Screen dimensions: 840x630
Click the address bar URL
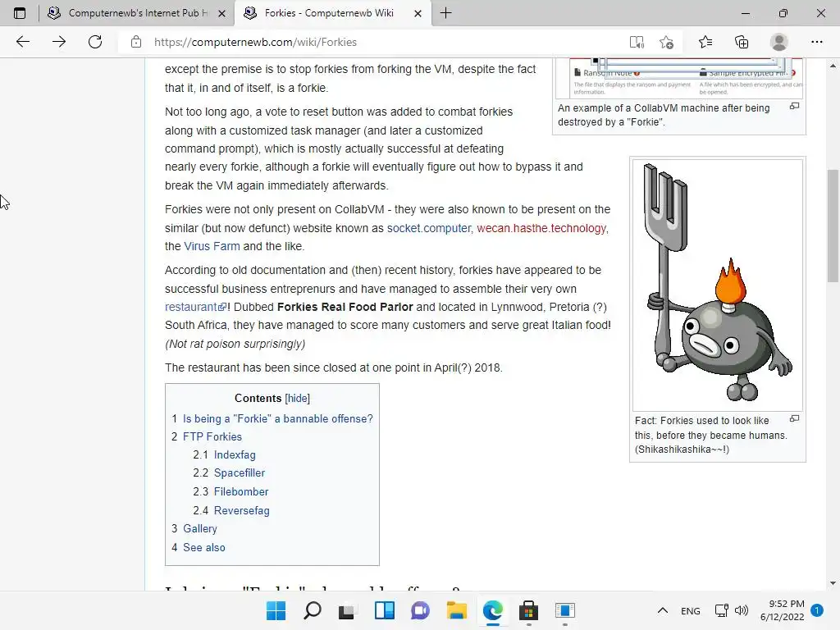point(255,42)
